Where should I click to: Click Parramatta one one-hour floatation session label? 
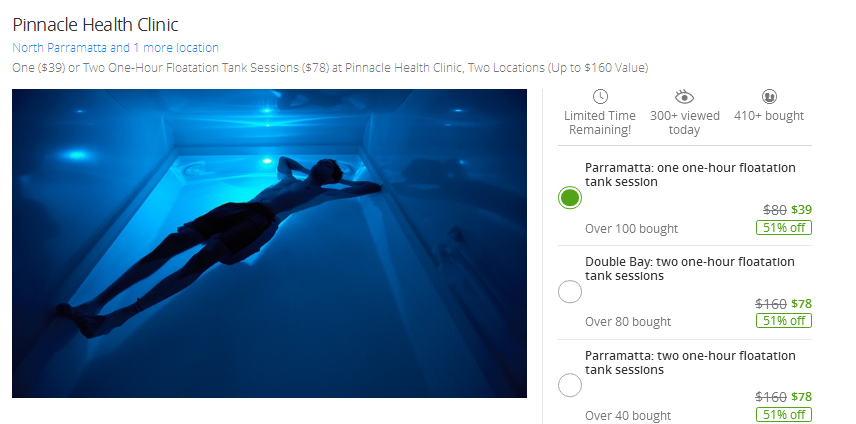(x=690, y=175)
